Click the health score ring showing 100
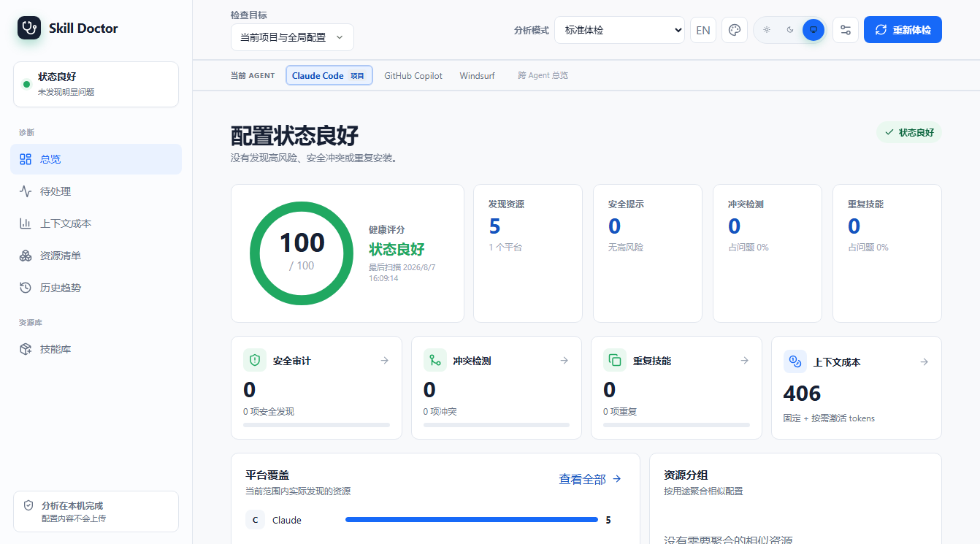This screenshot has height=544, width=980. [302, 253]
